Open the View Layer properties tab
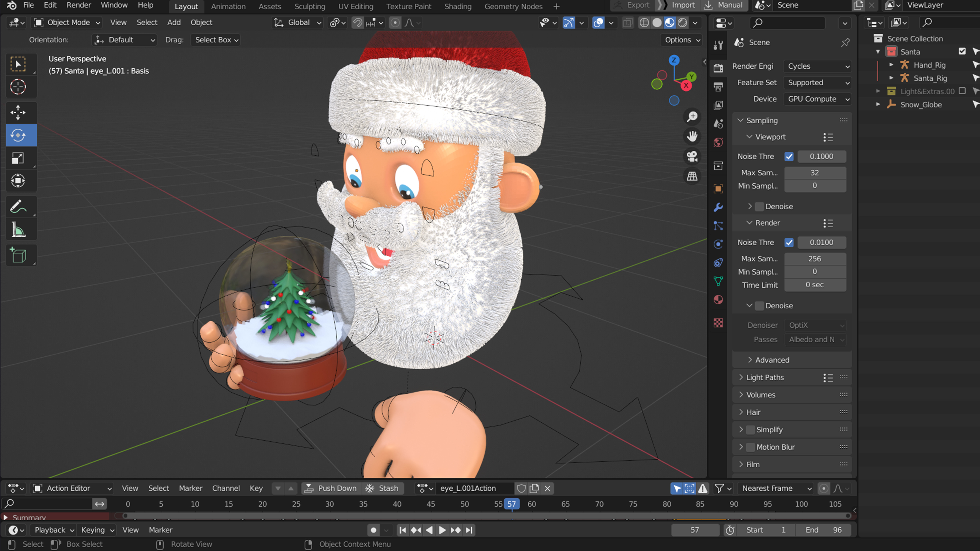Image resolution: width=980 pixels, height=551 pixels. point(718,105)
